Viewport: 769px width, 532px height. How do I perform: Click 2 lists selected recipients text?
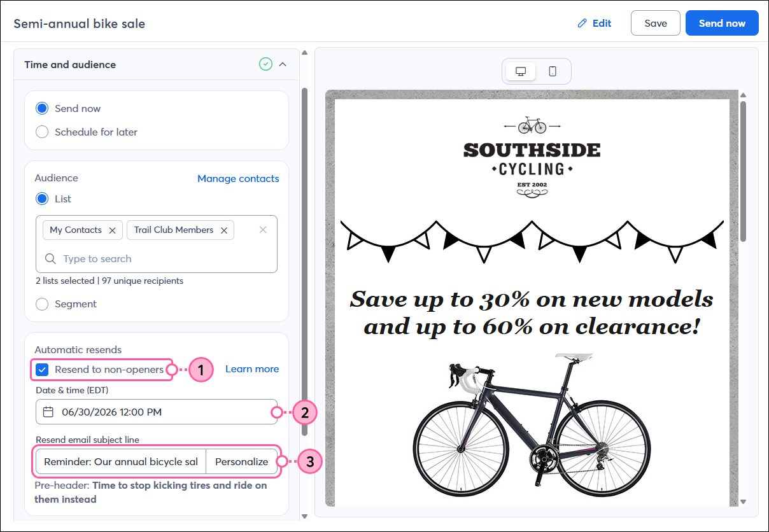coord(109,281)
